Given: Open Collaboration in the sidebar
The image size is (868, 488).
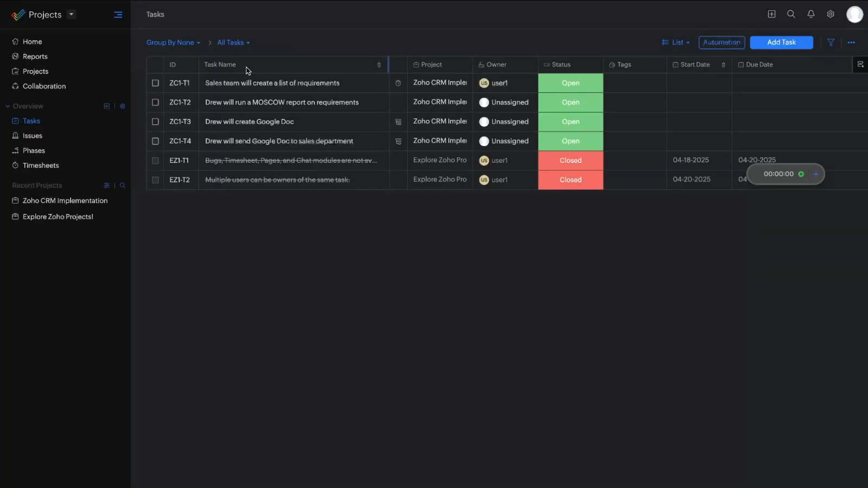Looking at the screenshot, I should tap(44, 86).
